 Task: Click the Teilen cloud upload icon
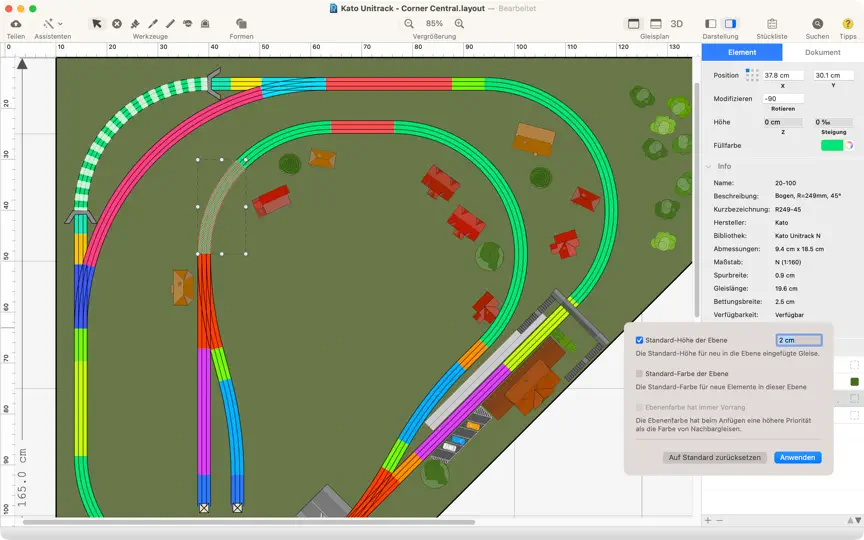coord(16,24)
